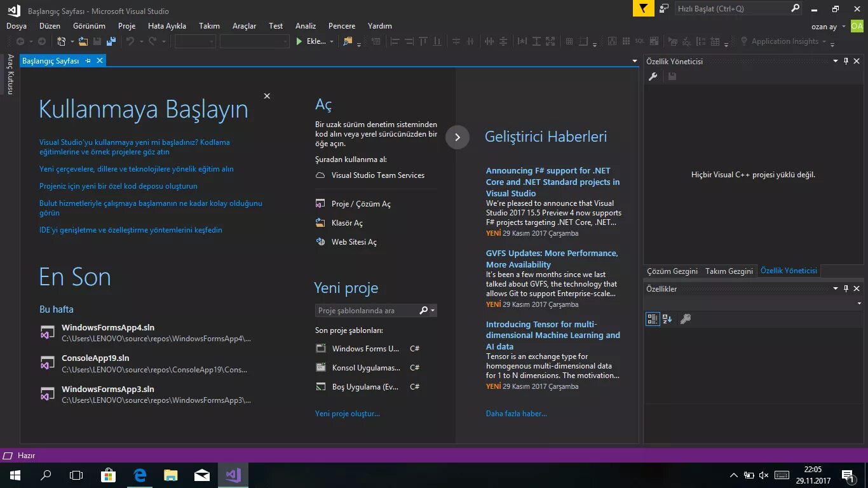The height and width of the screenshot is (488, 868).
Task: Open the Özellikler object selector combo box
Action: [753, 304]
